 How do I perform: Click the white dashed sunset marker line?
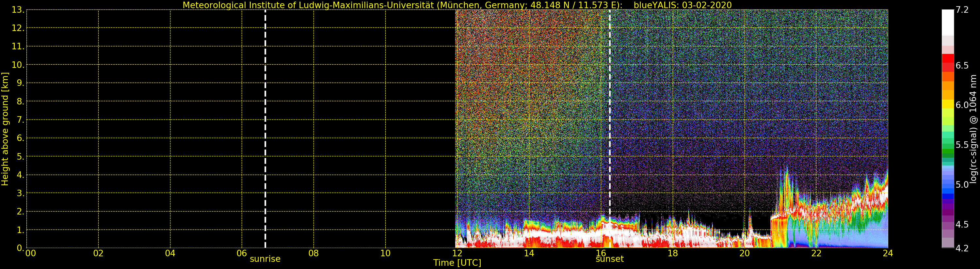click(610, 114)
